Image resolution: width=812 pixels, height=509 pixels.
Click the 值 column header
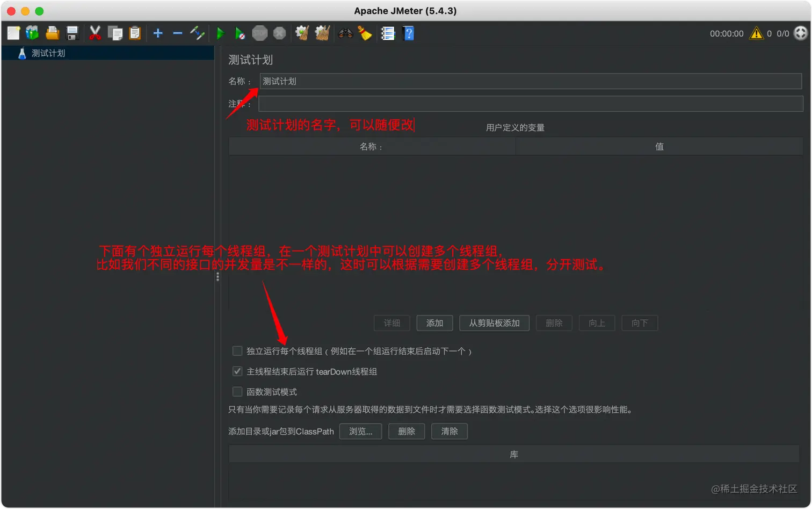tap(659, 147)
